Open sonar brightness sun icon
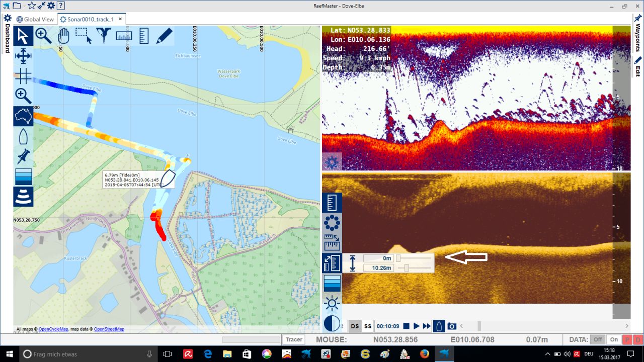 332,303
